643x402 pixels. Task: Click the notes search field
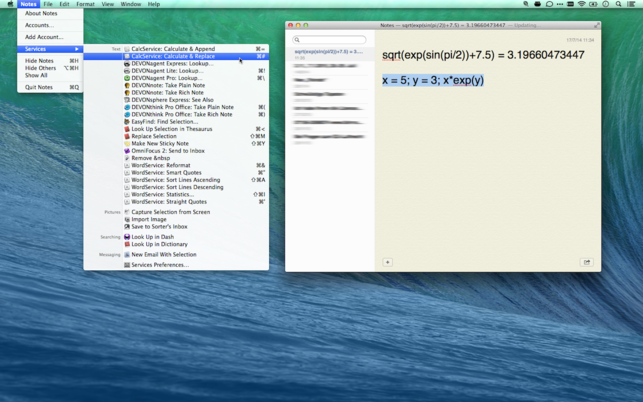330,40
